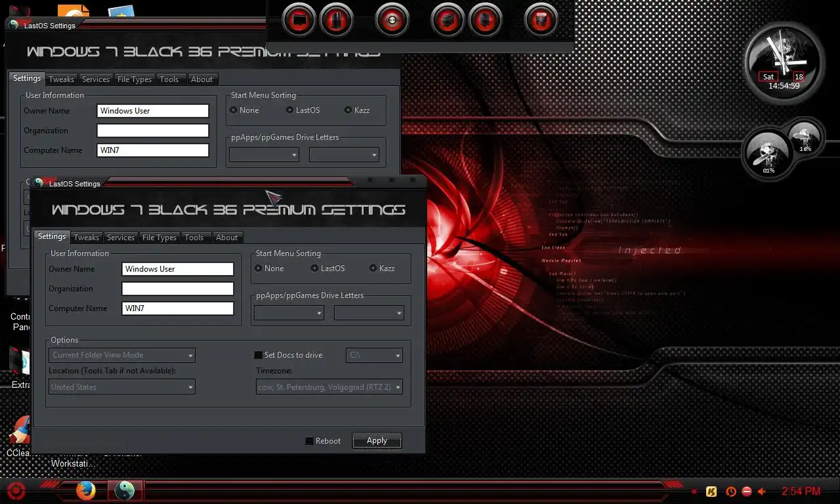
Task: Click the Organization field in the back window
Action: 153,131
